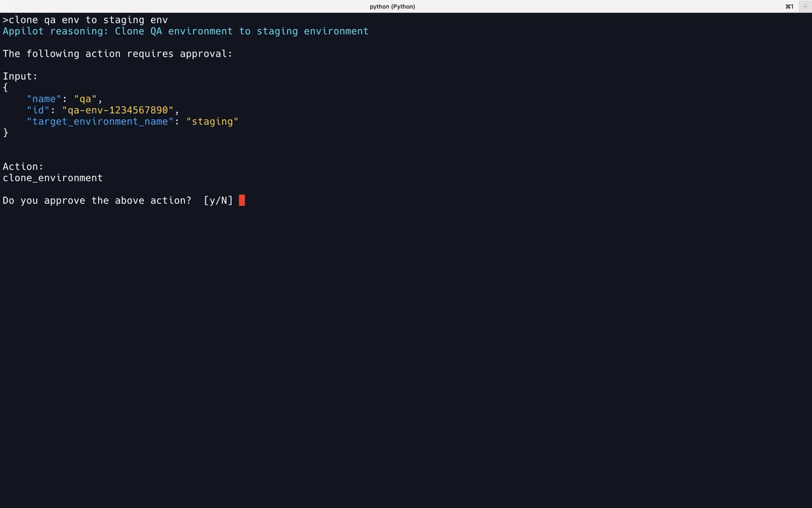Click the '>clone qa env to staging env' command line

coord(85,20)
